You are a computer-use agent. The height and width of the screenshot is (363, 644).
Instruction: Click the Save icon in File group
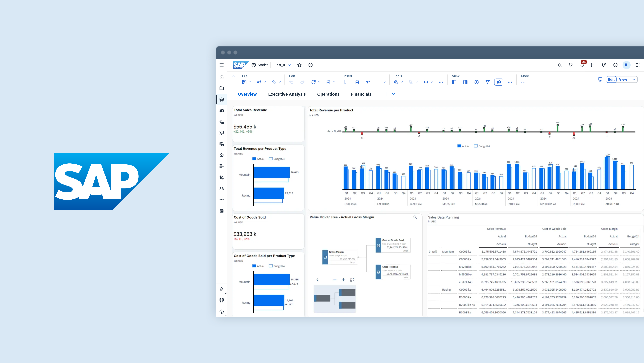click(x=244, y=82)
